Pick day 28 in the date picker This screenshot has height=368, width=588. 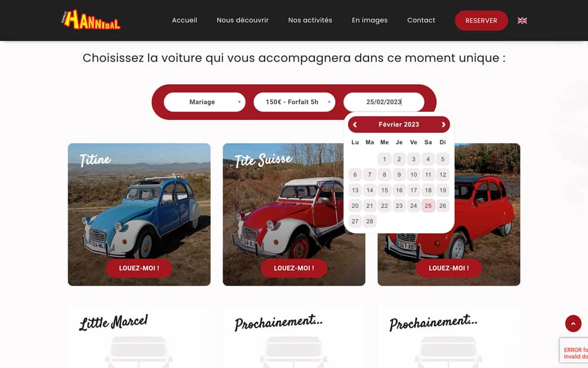370,221
